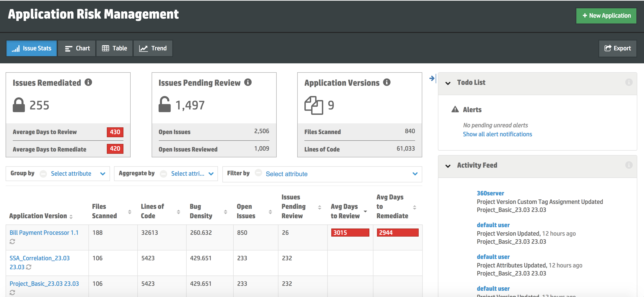This screenshot has width=644, height=297.
Task: Clear the Filter by attribute selection
Action: (x=258, y=173)
